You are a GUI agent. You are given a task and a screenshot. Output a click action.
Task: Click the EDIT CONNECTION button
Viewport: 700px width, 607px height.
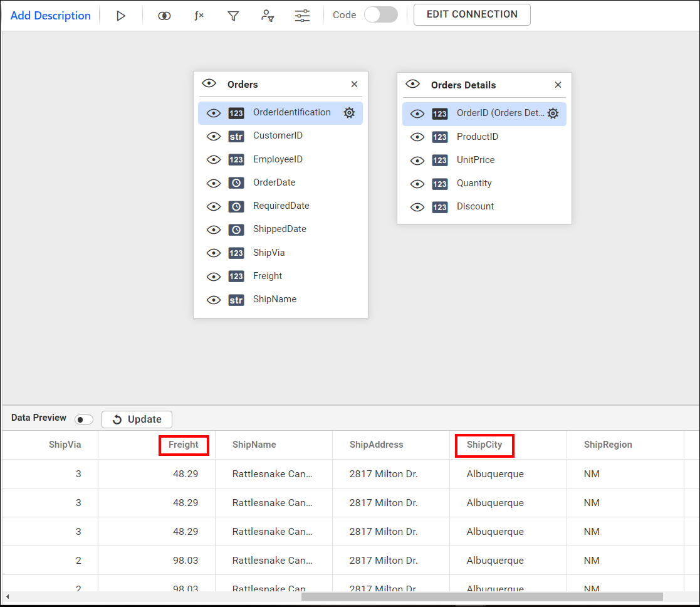click(472, 14)
